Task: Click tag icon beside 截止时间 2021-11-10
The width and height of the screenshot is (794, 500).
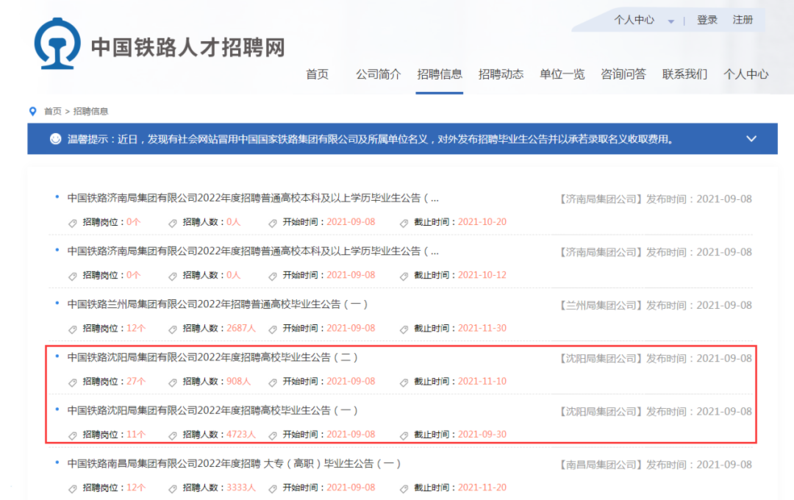Action: [404, 383]
